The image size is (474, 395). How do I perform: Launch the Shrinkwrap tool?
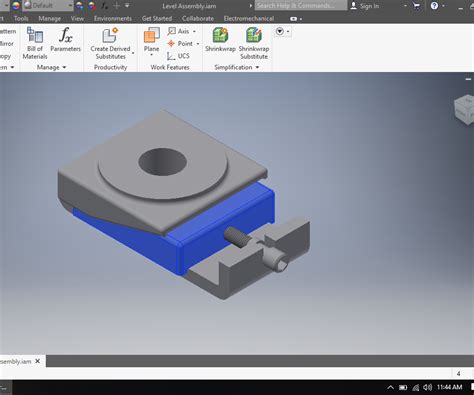coord(220,40)
